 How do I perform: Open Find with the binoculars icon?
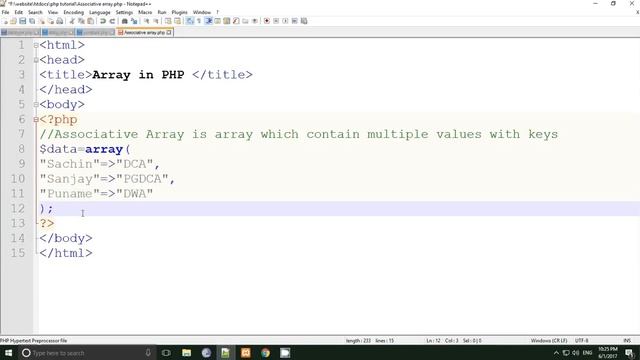pos(124,21)
